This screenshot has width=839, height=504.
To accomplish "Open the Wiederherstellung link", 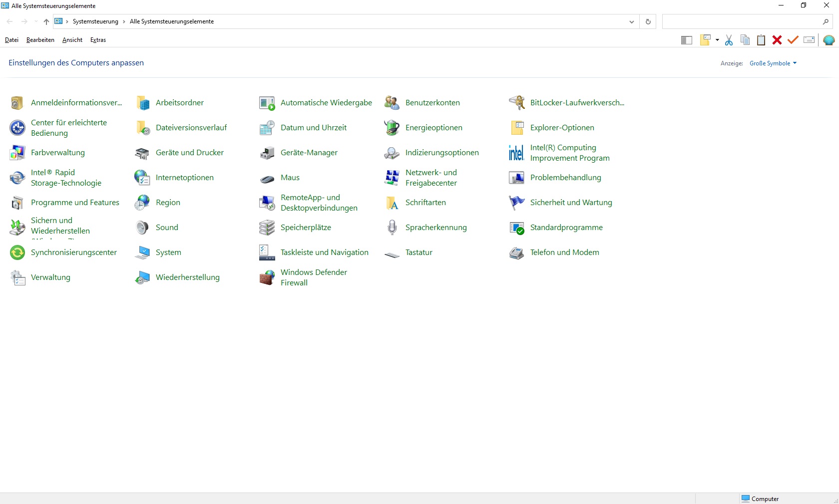I will pyautogui.click(x=188, y=277).
